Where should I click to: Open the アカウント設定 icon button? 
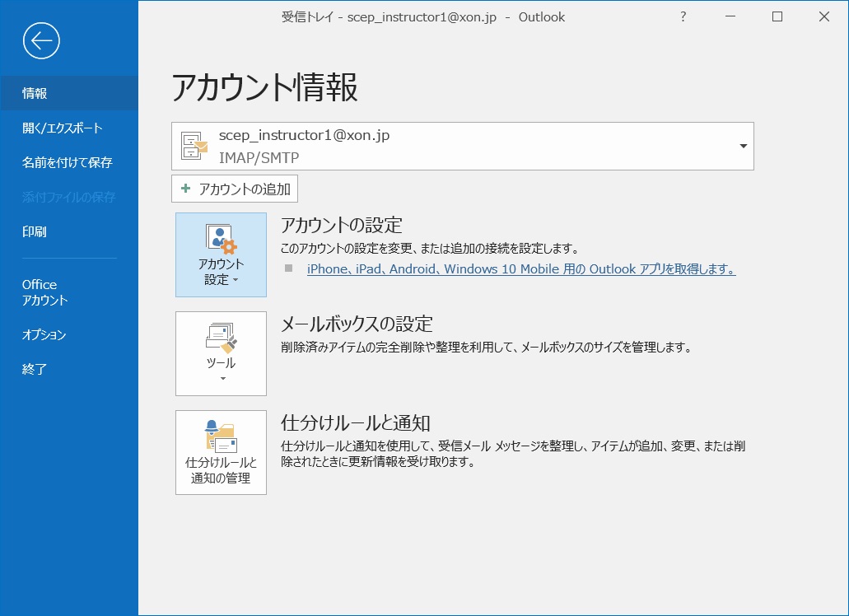(221, 254)
